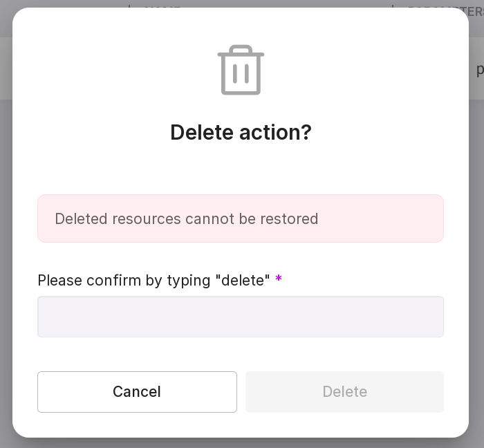
Task: Focus the delete confirmation text field
Action: pos(241,317)
